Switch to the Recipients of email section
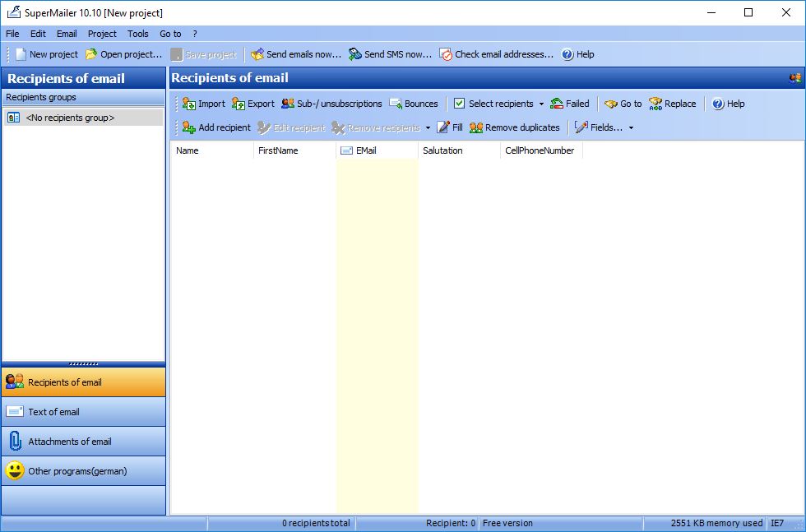 pyautogui.click(x=83, y=382)
